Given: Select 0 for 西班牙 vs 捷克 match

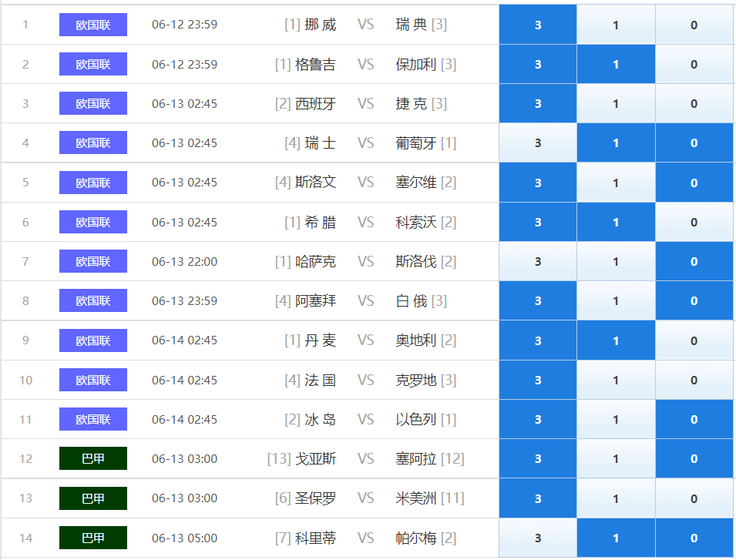Looking at the screenshot, I should [694, 104].
